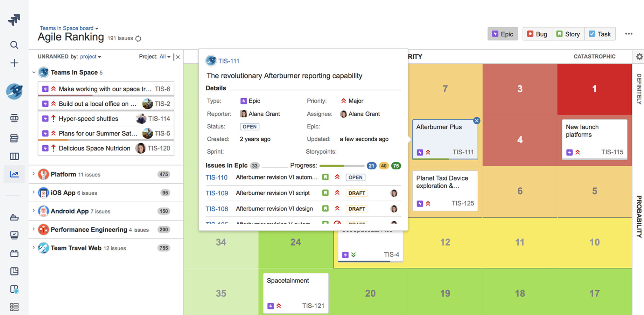Click the grid icon at the sidebar bottom
The width and height of the screenshot is (644, 315).
14,307
